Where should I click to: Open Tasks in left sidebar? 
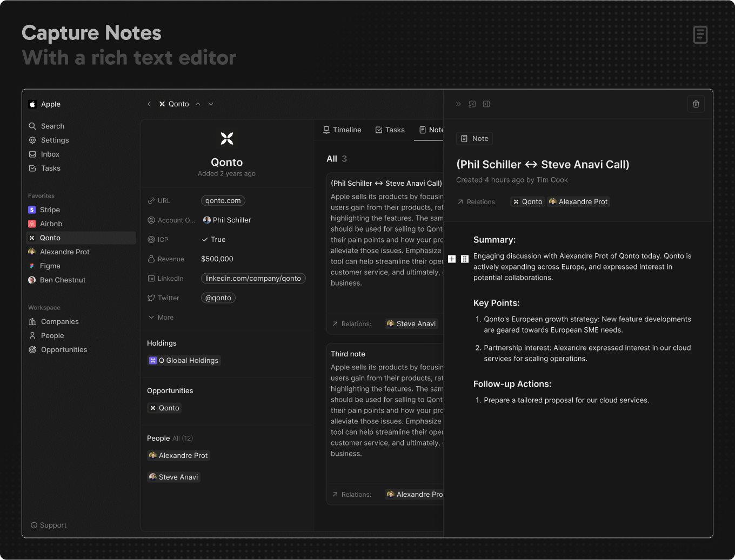tap(50, 168)
